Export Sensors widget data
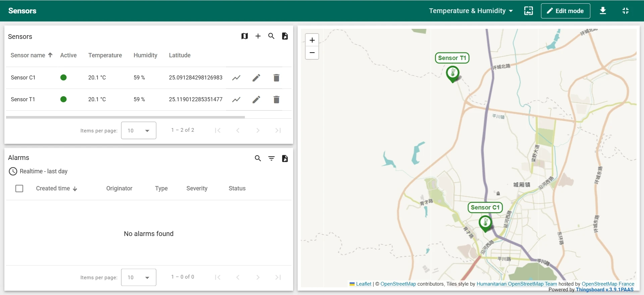Screen dimensions: 644x295 (285, 36)
